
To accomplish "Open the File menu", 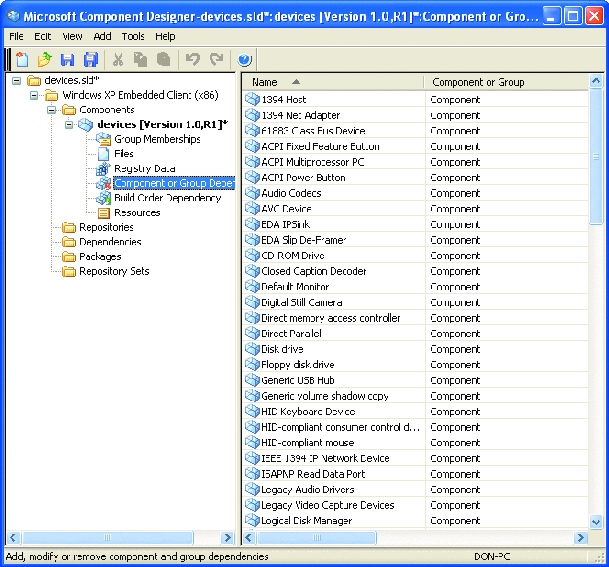I will (16, 37).
